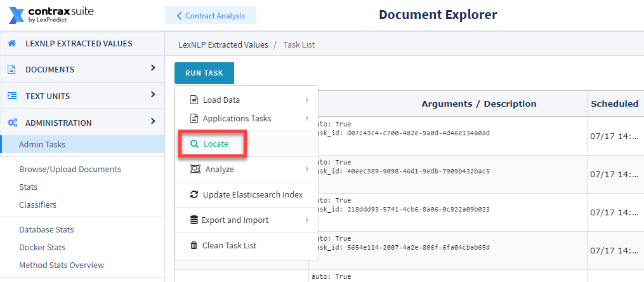
Task: Expand the Text Units sidebar chevron
Action: 153,95
